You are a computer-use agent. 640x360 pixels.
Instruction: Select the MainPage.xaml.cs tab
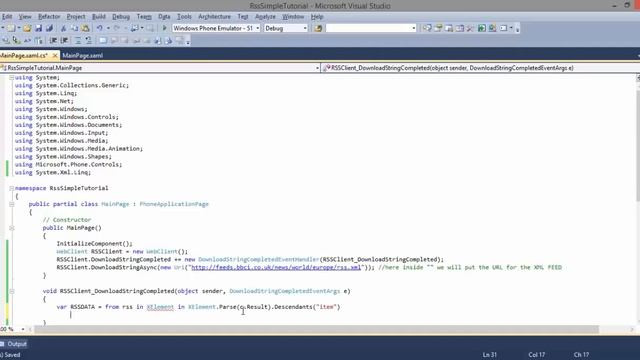[24, 56]
